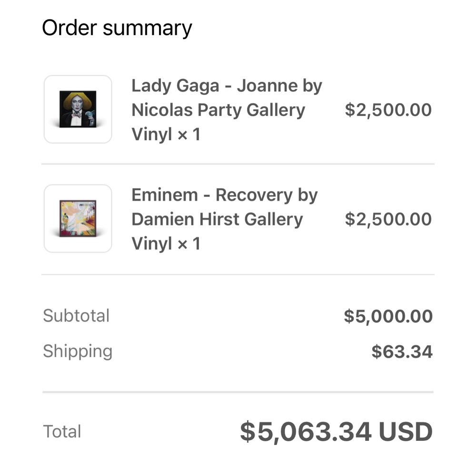Click the 'Damien Hirst Gallery' text line
The image size is (476, 456).
217,219
